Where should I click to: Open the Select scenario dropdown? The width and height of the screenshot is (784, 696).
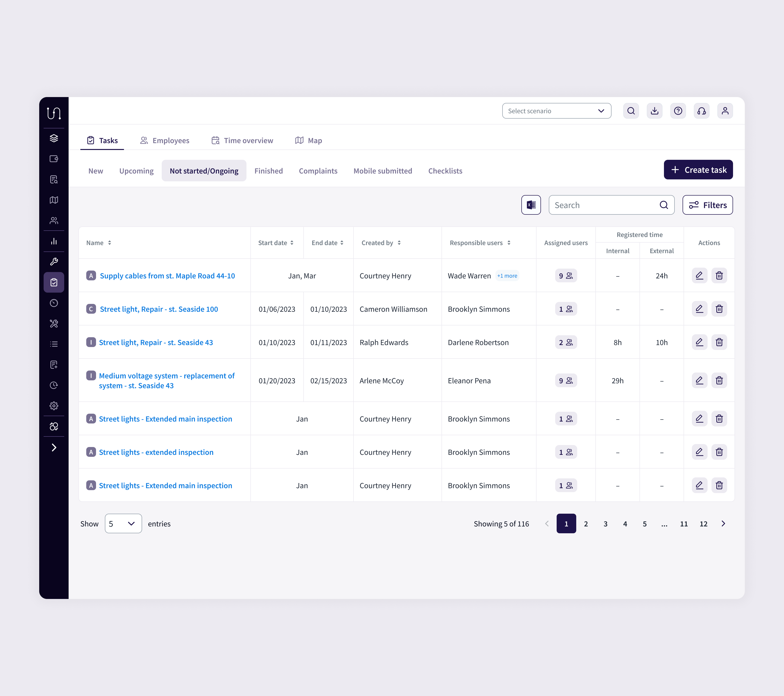coord(556,111)
